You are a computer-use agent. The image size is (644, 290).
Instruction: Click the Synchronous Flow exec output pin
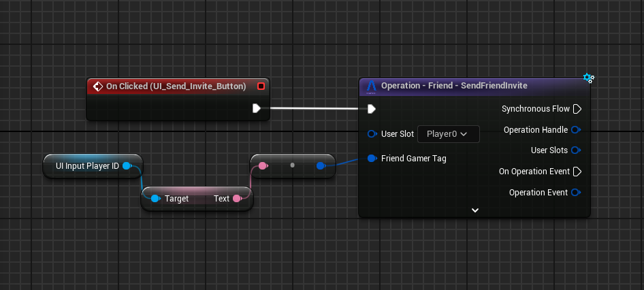pyautogui.click(x=577, y=108)
